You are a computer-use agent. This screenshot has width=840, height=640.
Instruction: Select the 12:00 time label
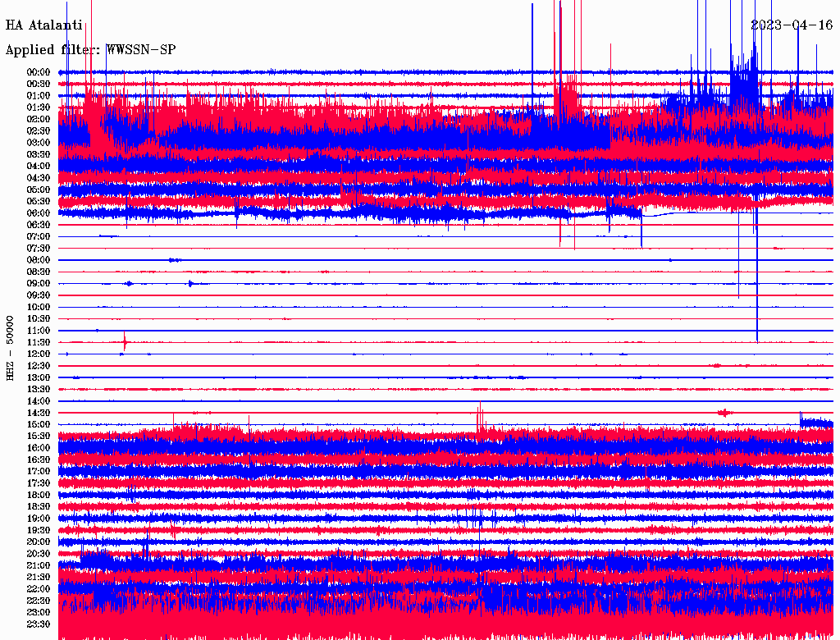(39, 354)
